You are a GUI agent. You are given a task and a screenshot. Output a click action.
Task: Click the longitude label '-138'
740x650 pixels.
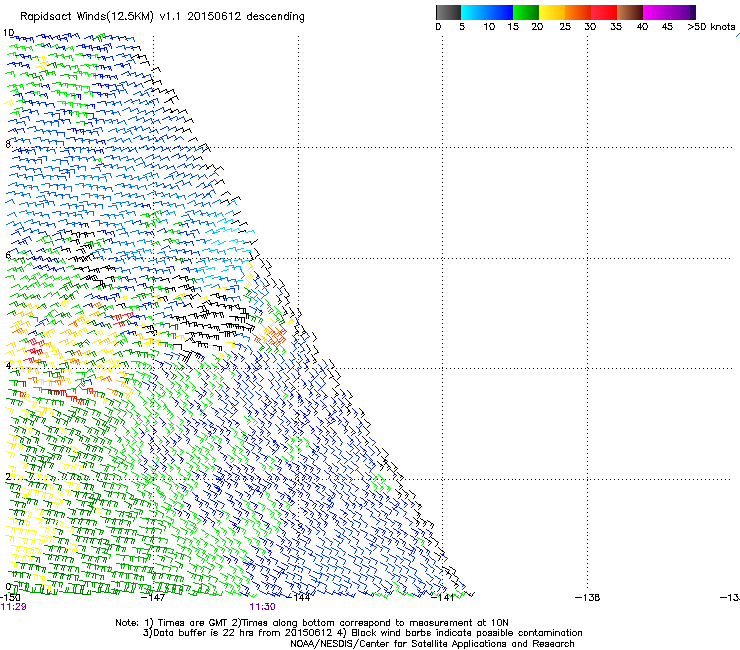(x=588, y=598)
